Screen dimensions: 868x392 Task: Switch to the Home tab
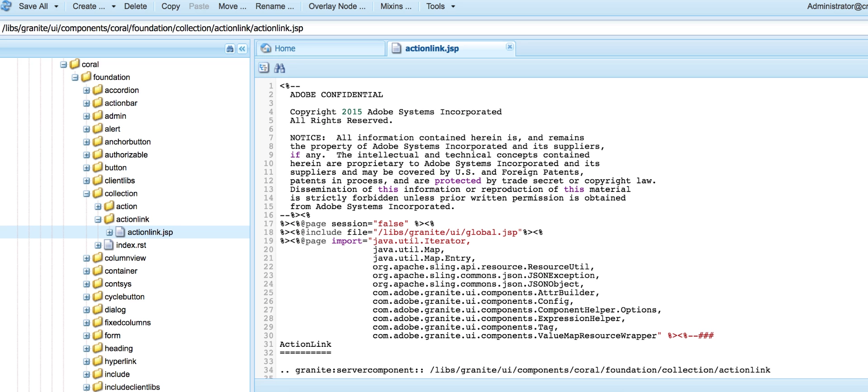[x=321, y=48]
